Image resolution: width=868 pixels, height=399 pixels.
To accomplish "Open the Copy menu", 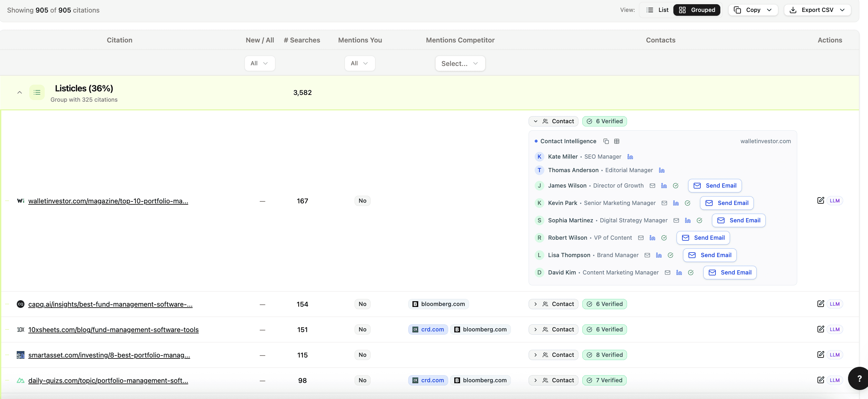I will pyautogui.click(x=753, y=10).
